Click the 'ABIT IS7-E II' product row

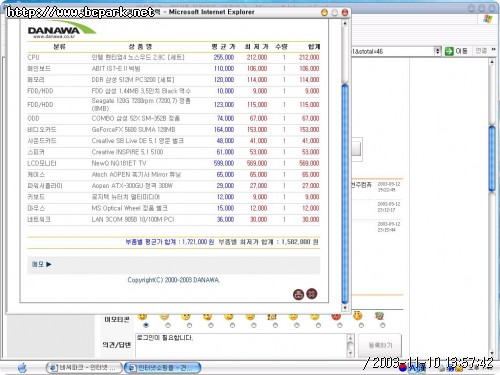173,69
